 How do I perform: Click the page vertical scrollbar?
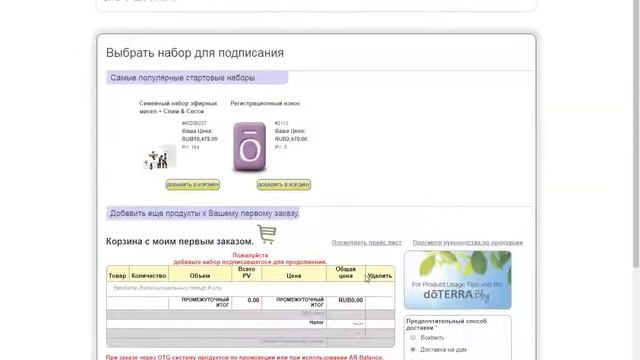636,135
